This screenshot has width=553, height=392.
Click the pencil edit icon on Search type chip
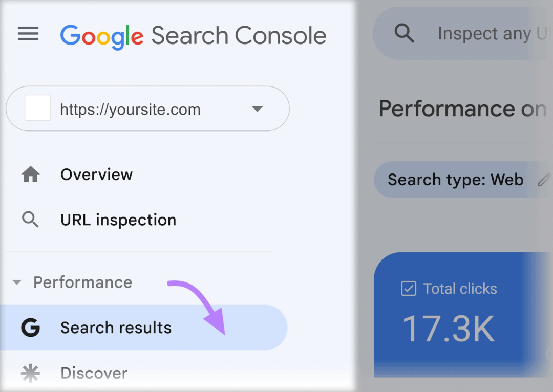click(543, 180)
